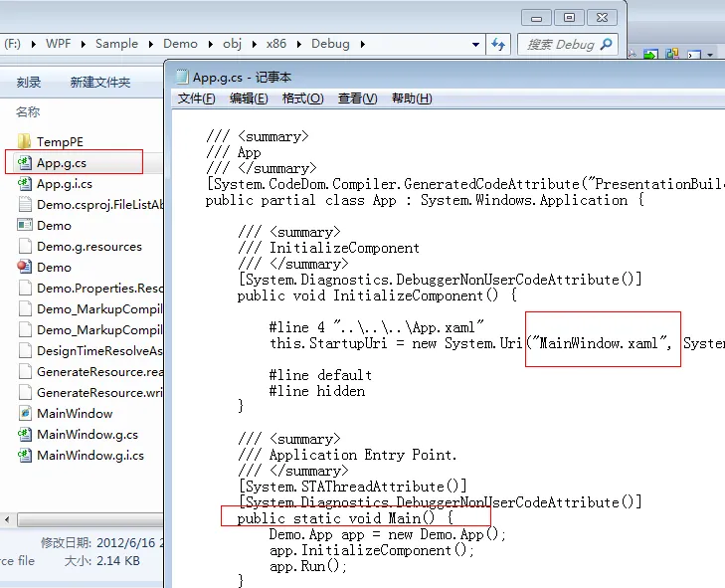The image size is (725, 588).
Task: Place cursor on 'app.Run();' line
Action: [x=308, y=566]
